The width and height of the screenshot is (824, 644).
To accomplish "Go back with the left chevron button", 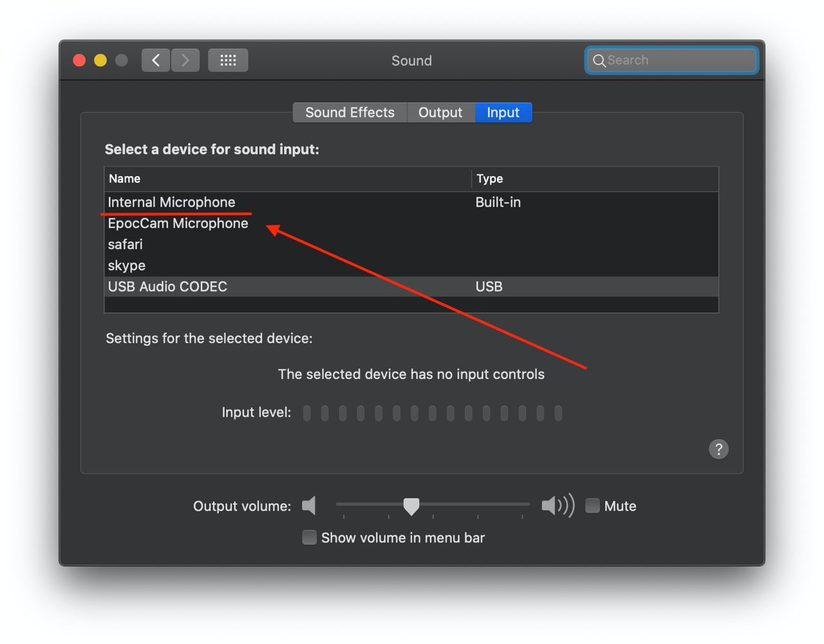I will (156, 60).
